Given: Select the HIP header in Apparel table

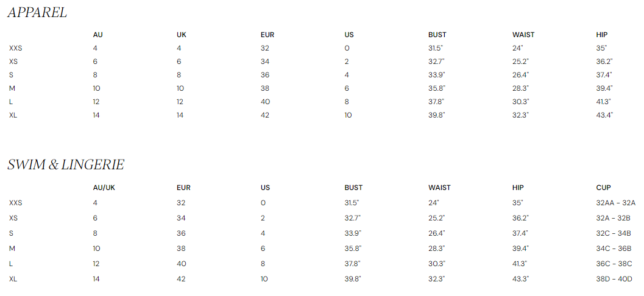Looking at the screenshot, I should [x=602, y=35].
